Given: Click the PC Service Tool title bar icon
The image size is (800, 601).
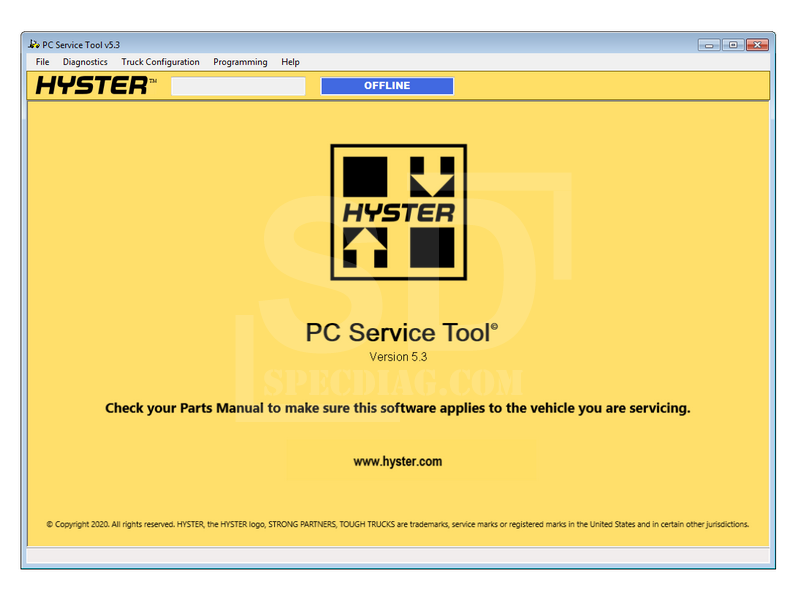Looking at the screenshot, I should 34,44.
